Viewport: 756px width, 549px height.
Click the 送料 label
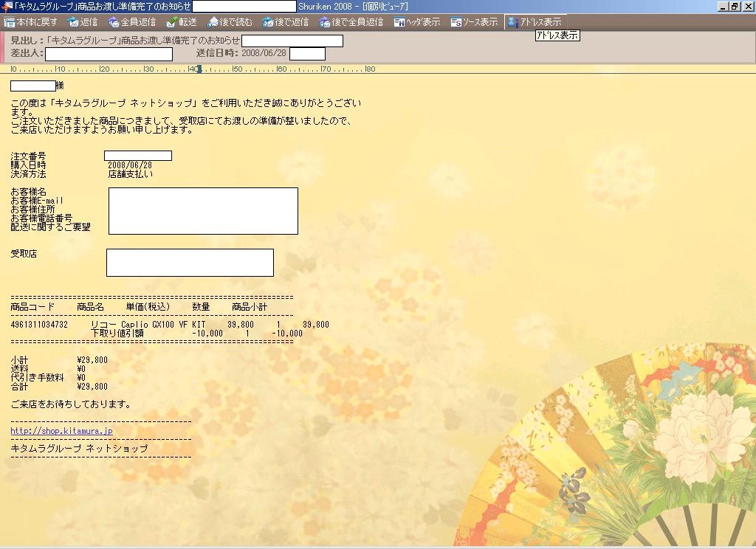(19, 369)
